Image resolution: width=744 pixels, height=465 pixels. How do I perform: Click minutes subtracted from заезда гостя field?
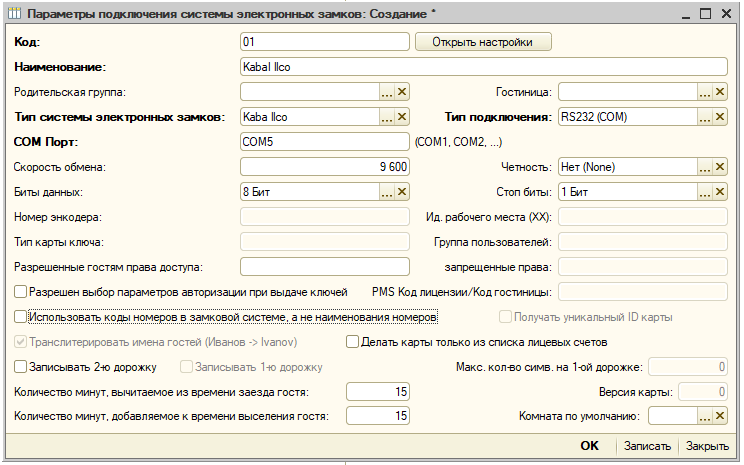[x=378, y=391]
